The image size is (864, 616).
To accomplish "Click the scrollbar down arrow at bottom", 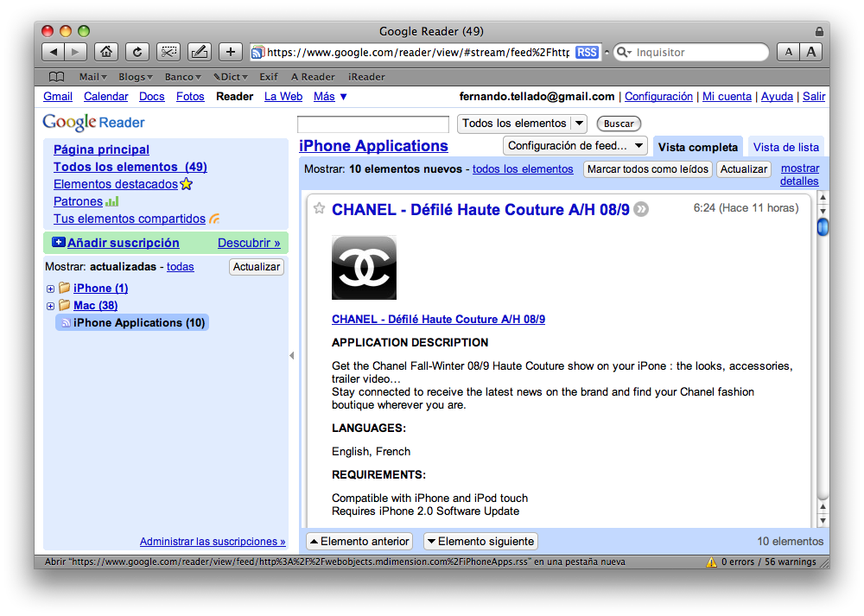I will click(x=823, y=521).
